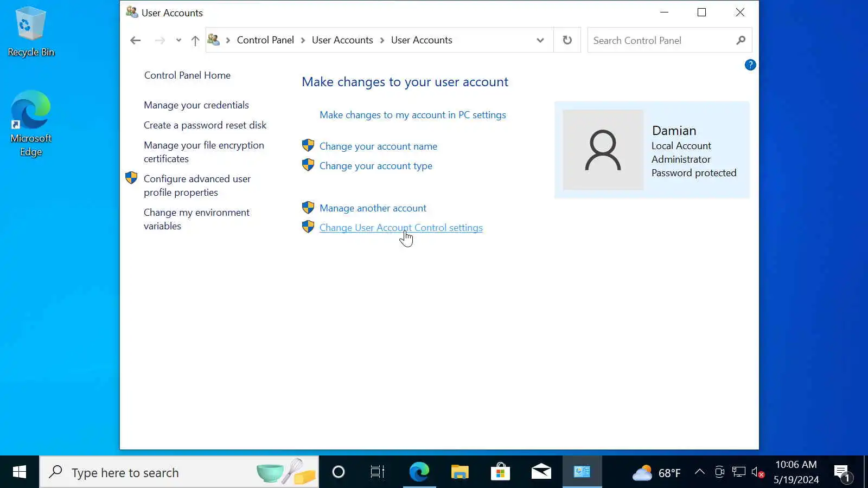Click Damian's account picture
This screenshot has height=488, width=868.
(x=603, y=150)
